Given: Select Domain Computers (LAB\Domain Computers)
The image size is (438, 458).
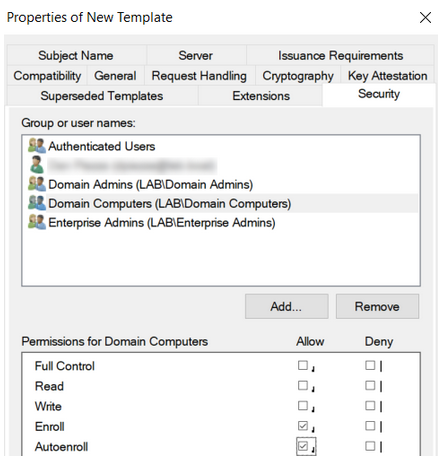Looking at the screenshot, I should point(170,203).
